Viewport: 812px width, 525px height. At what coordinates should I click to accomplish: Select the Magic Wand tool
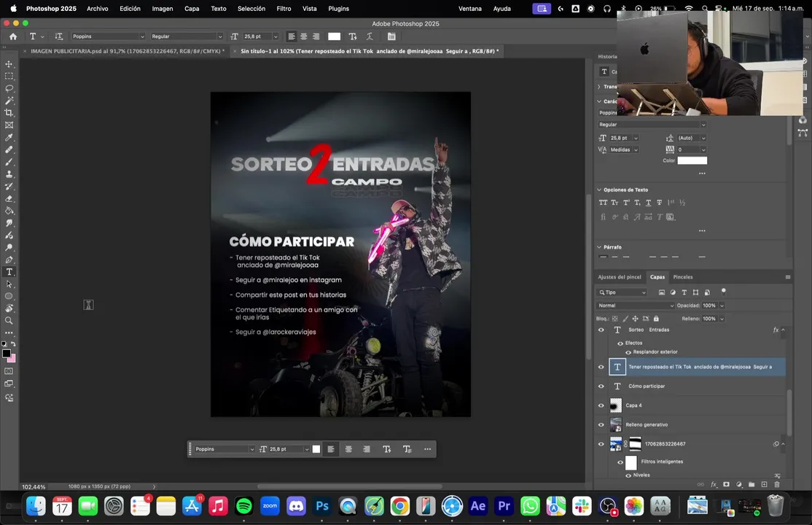(9, 101)
